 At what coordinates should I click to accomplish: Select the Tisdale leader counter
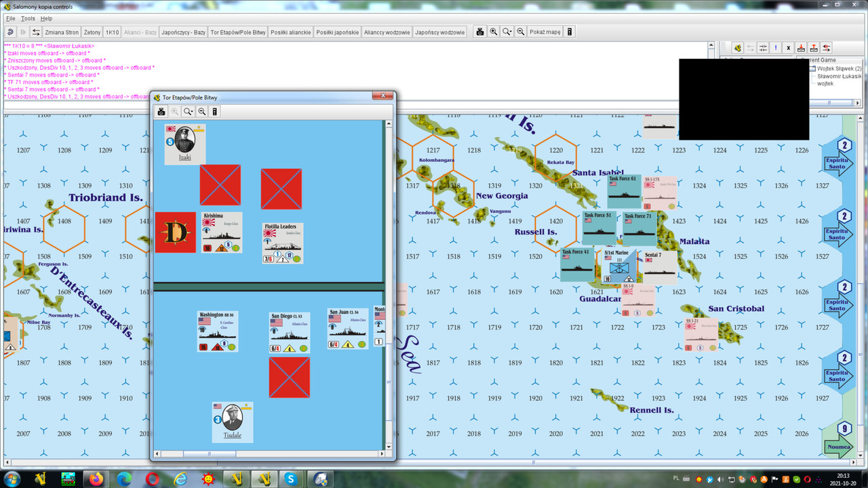(233, 422)
